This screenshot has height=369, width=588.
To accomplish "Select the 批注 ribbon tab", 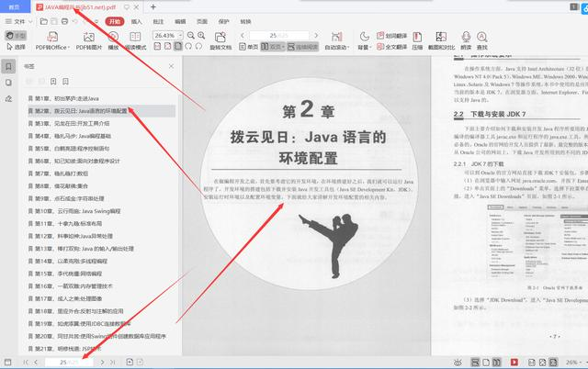I will [158, 22].
